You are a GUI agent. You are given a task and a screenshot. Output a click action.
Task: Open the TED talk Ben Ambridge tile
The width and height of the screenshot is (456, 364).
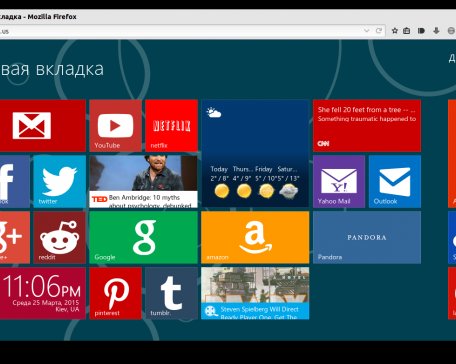pyautogui.click(x=144, y=182)
